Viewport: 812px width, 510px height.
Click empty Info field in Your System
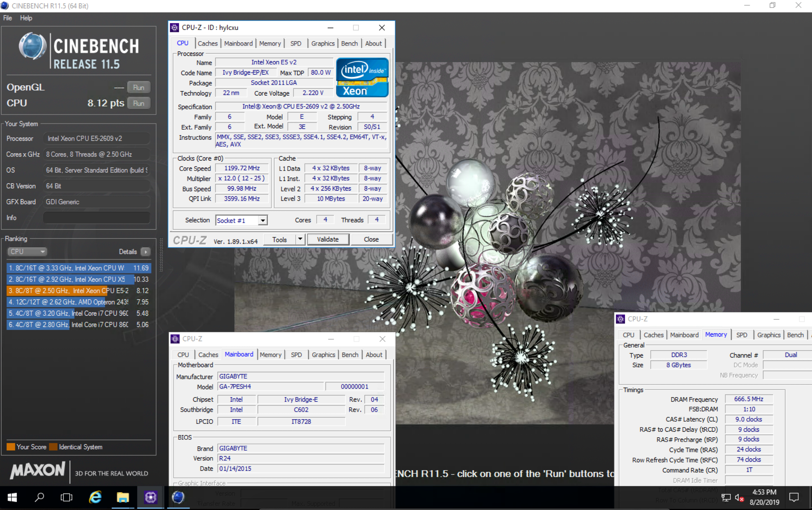(x=96, y=218)
